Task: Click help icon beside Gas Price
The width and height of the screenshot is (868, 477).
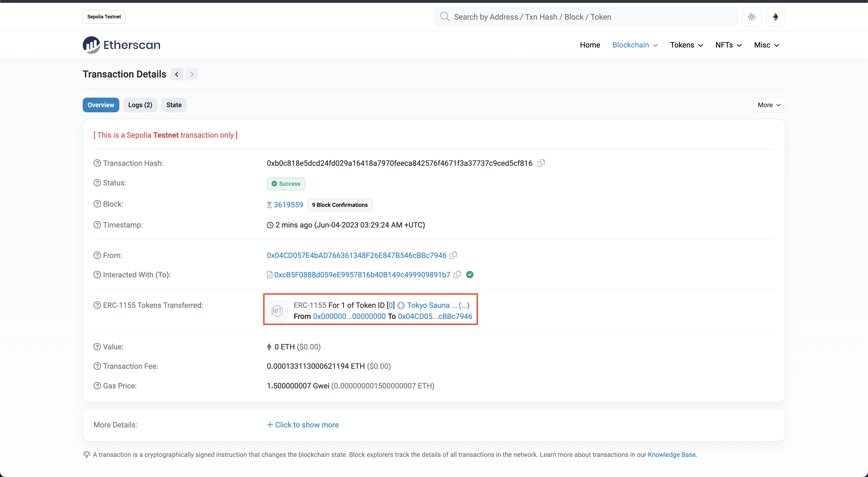Action: click(x=97, y=386)
